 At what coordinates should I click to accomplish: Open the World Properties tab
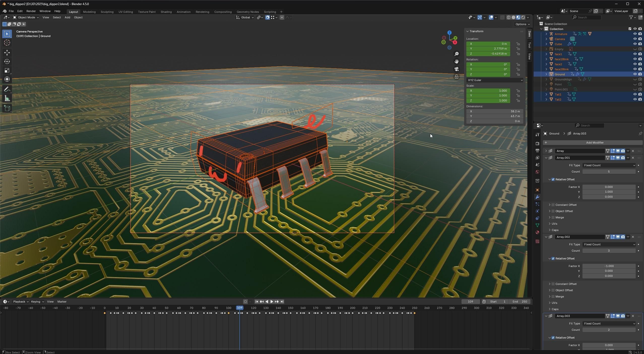537,172
